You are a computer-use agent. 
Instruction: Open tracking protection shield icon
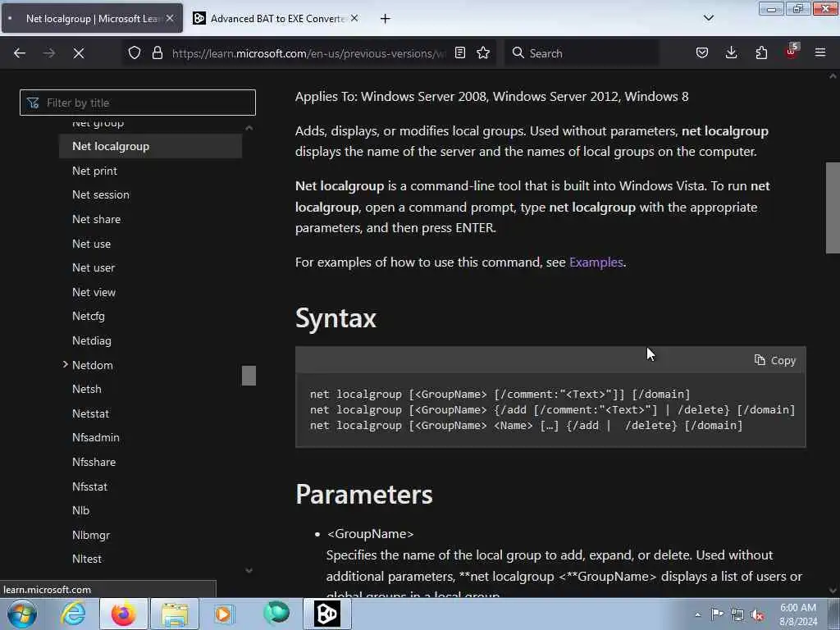(135, 52)
